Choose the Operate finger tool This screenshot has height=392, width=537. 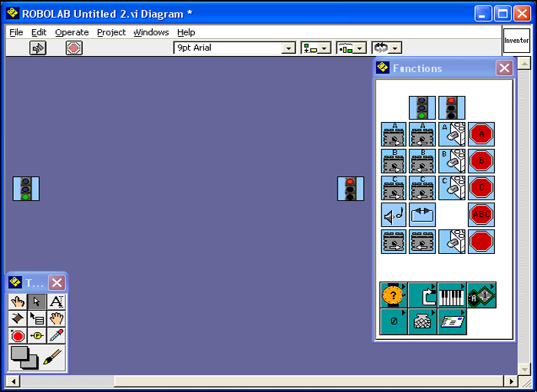(x=18, y=302)
